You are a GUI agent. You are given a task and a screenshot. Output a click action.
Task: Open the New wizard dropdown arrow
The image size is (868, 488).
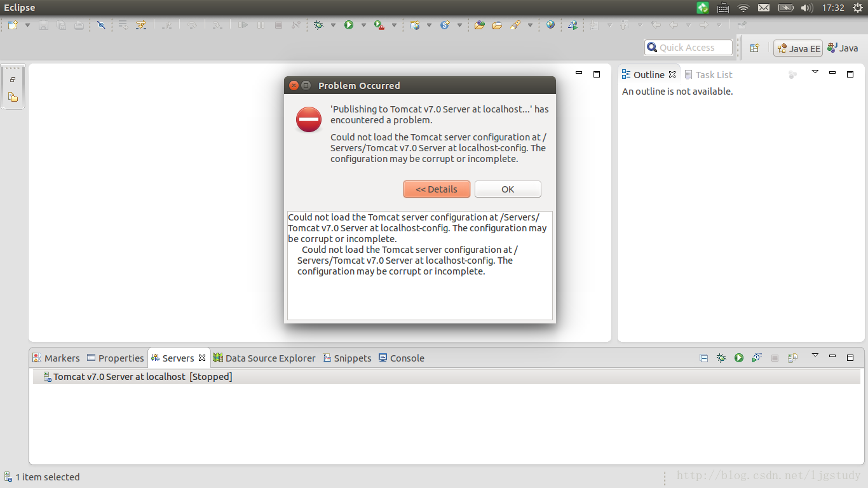click(27, 25)
